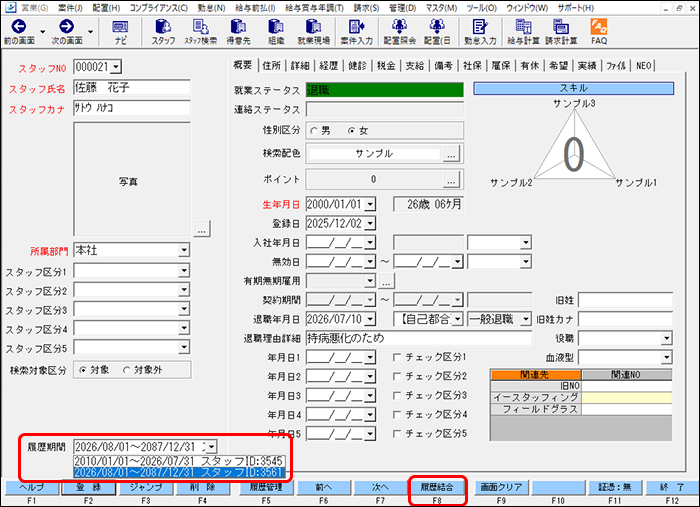Open the 配置(日 toolbar icon

point(437,27)
